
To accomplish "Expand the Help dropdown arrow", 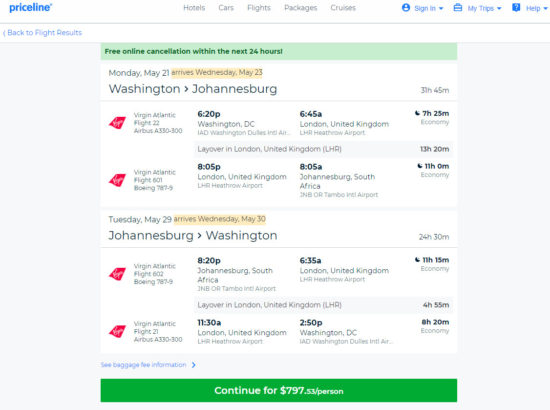I will (x=545, y=8).
